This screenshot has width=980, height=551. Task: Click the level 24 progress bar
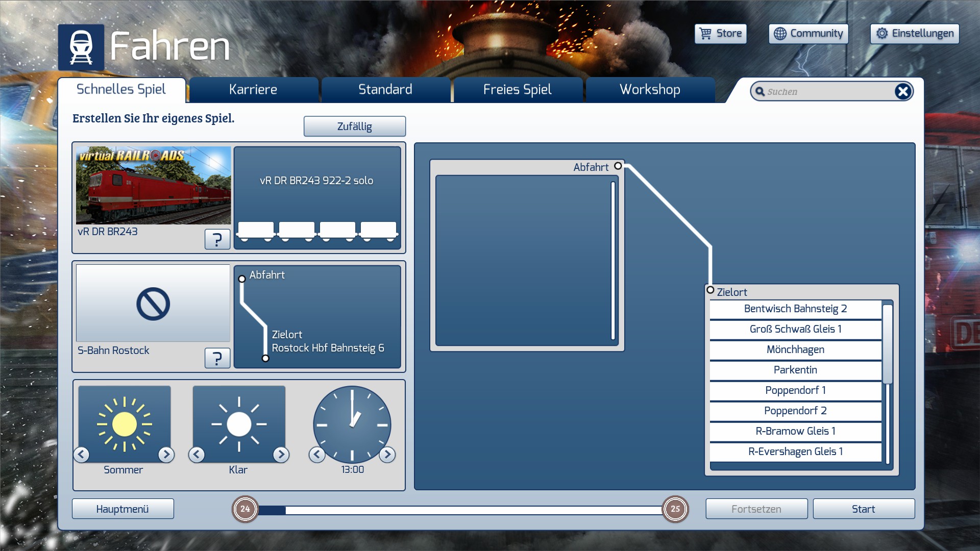459,509
